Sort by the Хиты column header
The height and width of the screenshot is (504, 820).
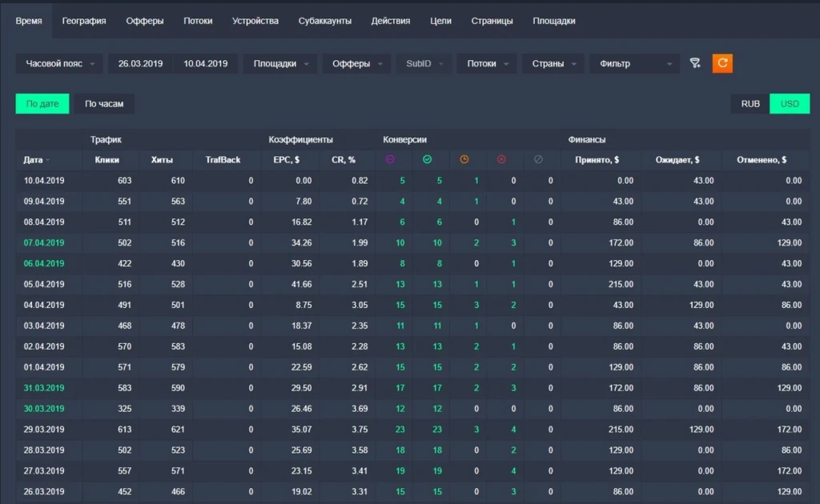(162, 160)
